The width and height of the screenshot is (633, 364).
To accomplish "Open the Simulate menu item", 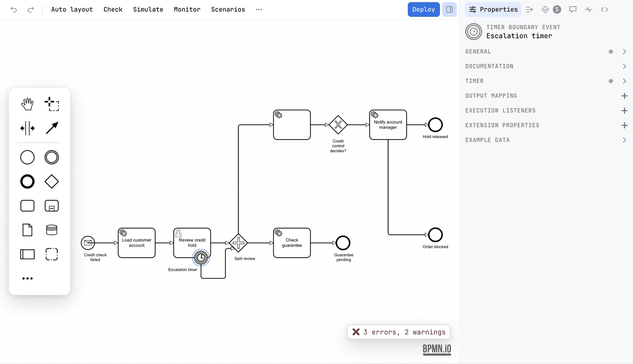I will click(148, 9).
